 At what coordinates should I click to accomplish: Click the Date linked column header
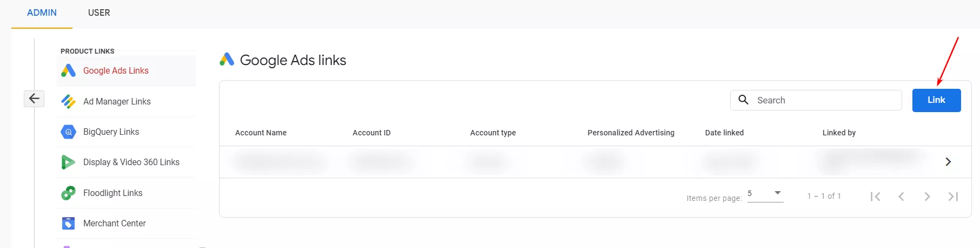click(x=724, y=133)
